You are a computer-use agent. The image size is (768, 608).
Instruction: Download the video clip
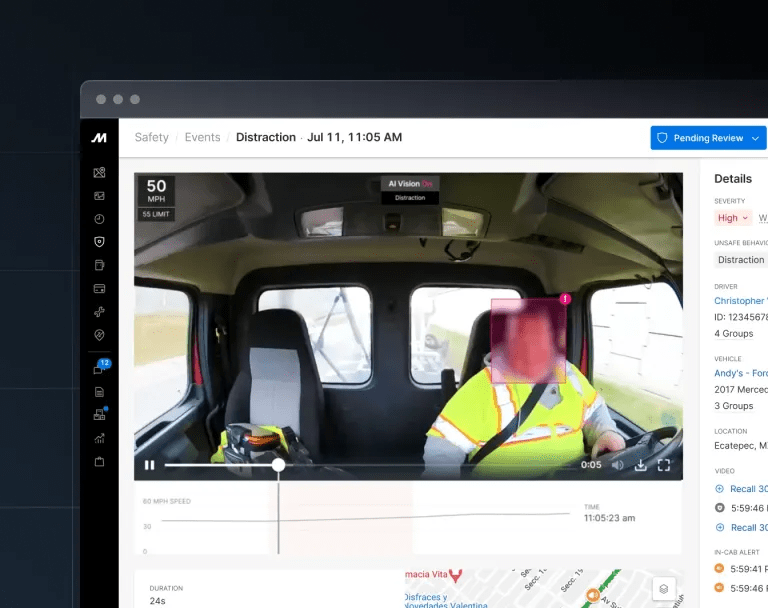pos(641,465)
